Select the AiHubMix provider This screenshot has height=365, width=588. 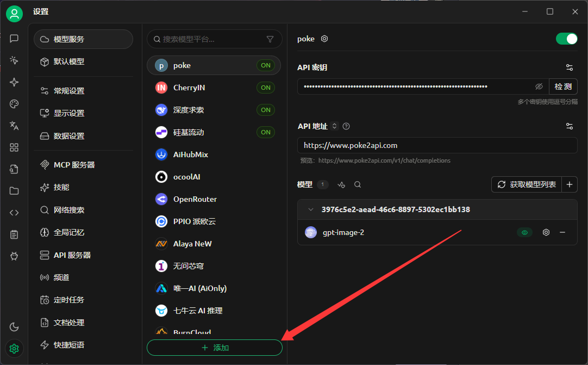(214, 154)
